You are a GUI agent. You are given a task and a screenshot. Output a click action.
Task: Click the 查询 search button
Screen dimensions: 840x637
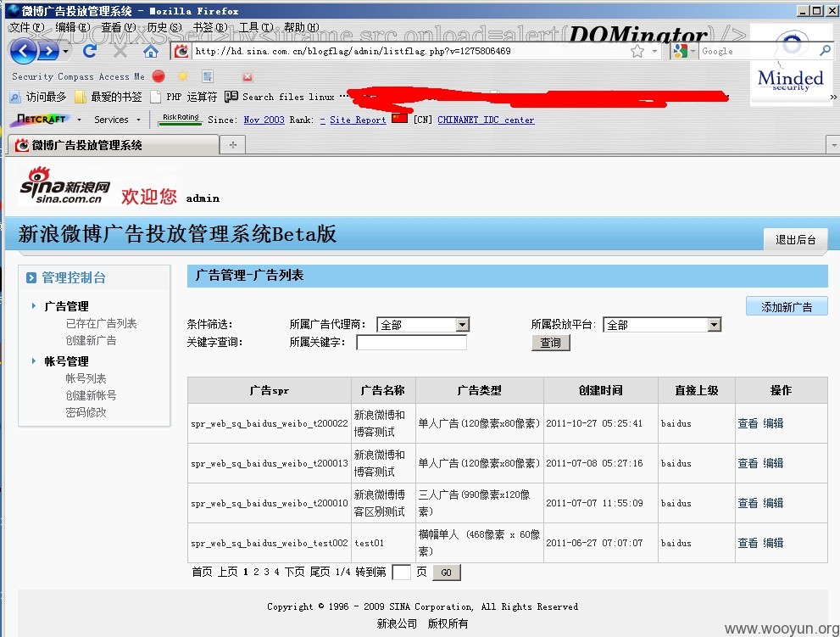tap(550, 343)
